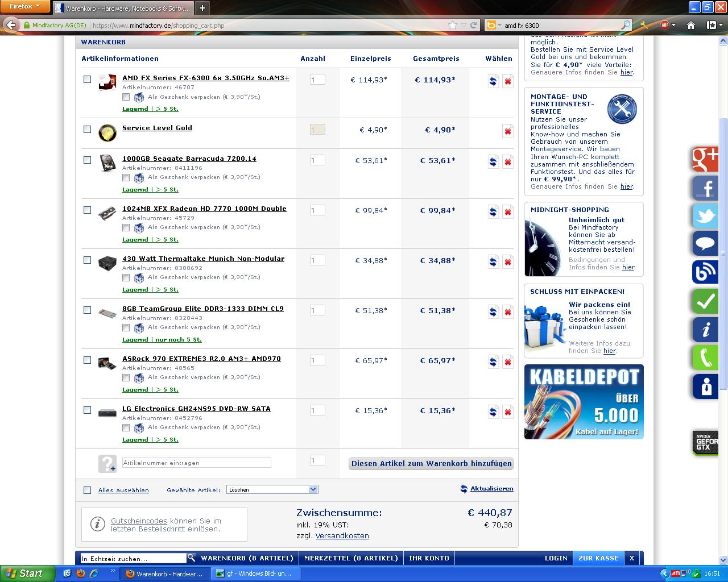
Task: Open the IHR KONTO tab
Action: click(x=429, y=558)
